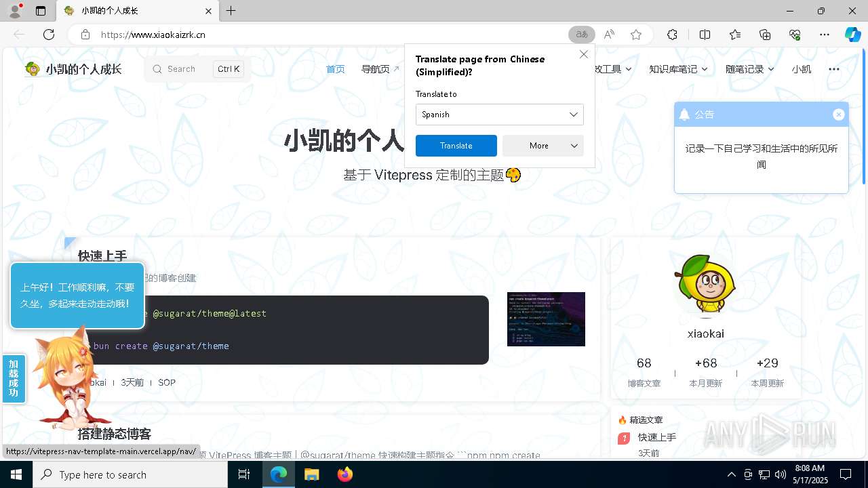Toggle the Split screen icon
Viewport: 868px width, 488px height.
[x=705, y=35]
